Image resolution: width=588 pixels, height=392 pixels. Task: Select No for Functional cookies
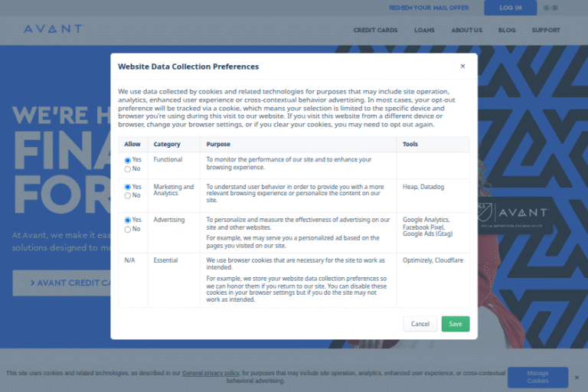tap(128, 168)
